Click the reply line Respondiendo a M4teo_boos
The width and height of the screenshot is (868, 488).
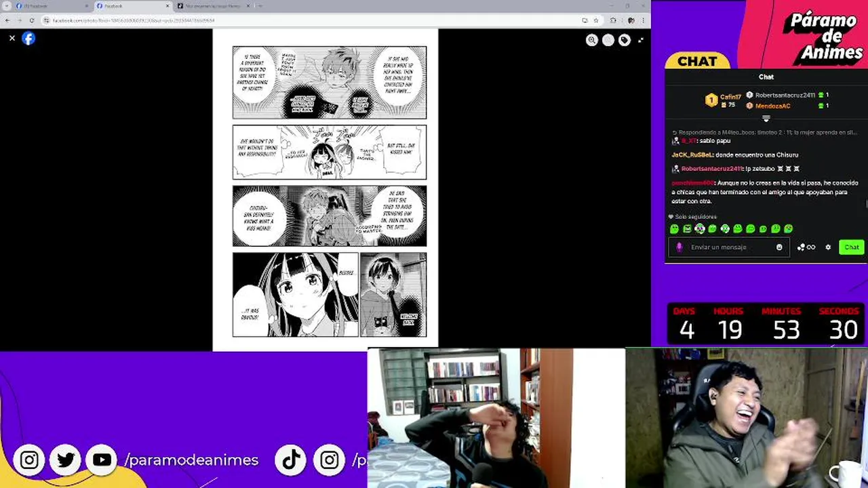[764, 133]
